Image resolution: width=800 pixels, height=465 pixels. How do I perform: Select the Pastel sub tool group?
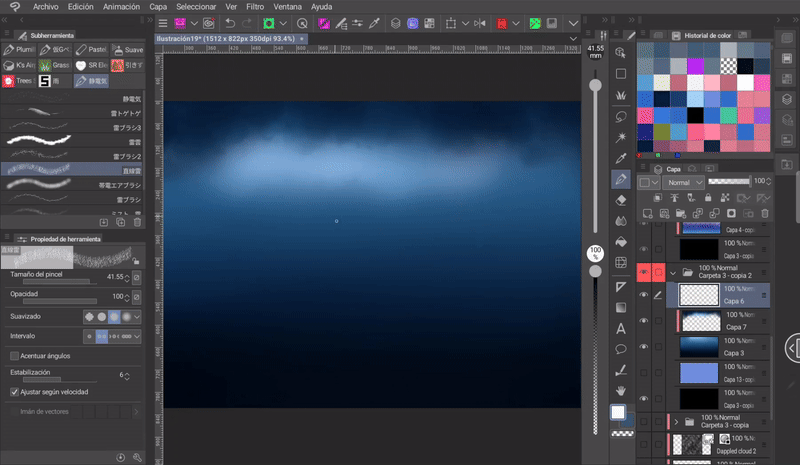point(91,50)
